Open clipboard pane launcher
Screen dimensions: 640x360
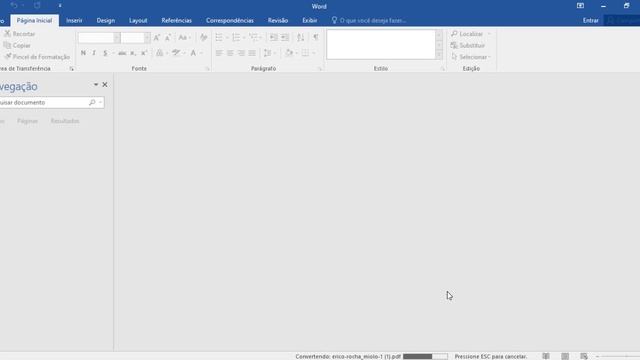click(x=71, y=69)
